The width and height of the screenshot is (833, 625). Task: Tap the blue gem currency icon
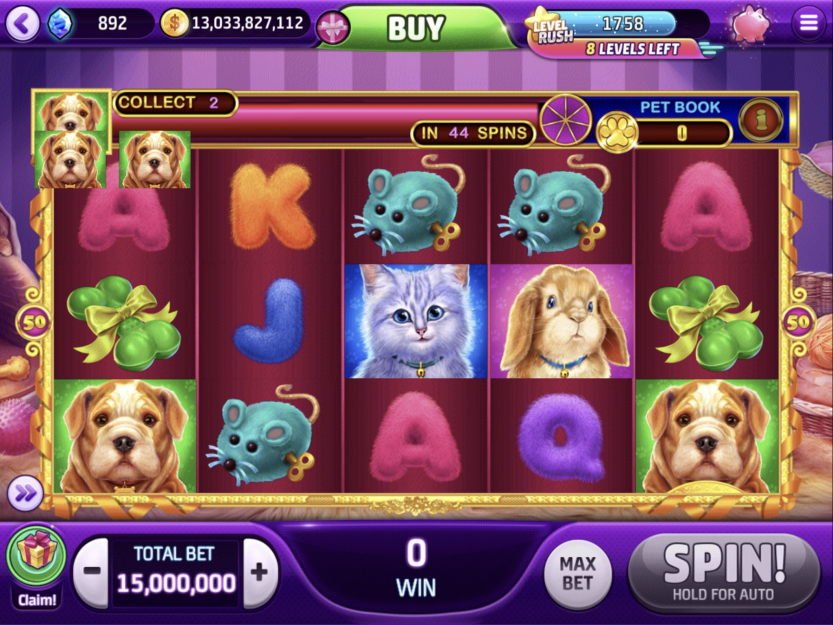click(60, 23)
